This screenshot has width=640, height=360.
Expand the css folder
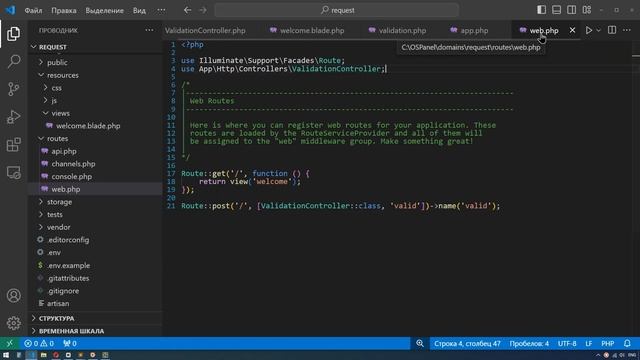(x=56, y=88)
